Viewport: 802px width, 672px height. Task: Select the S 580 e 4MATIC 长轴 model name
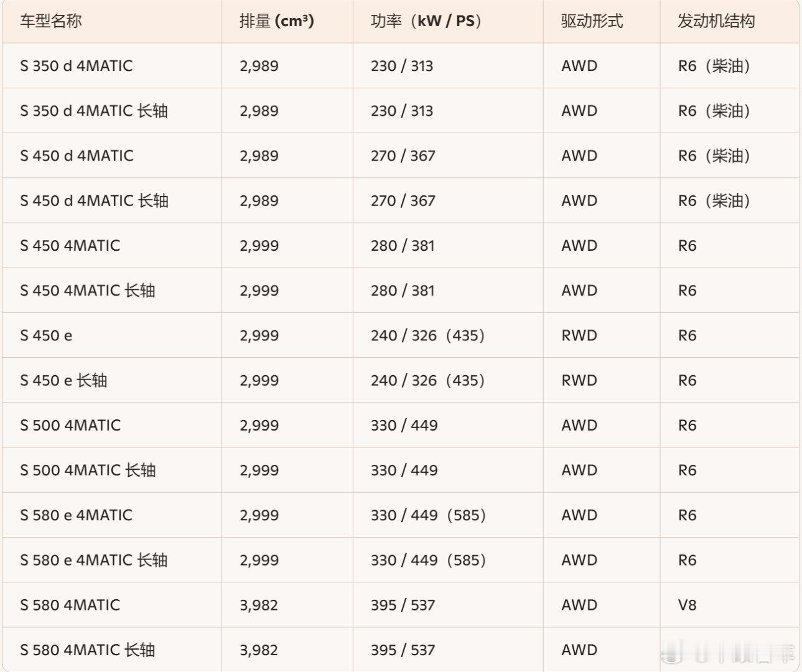point(94,560)
